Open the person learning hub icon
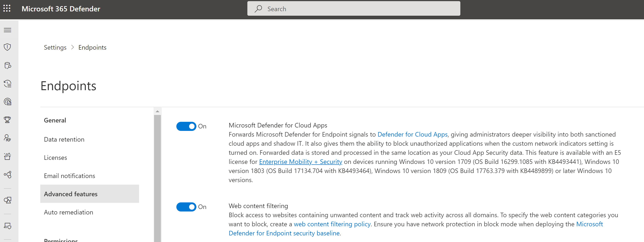Viewport: 644px width, 242px height. [8, 138]
